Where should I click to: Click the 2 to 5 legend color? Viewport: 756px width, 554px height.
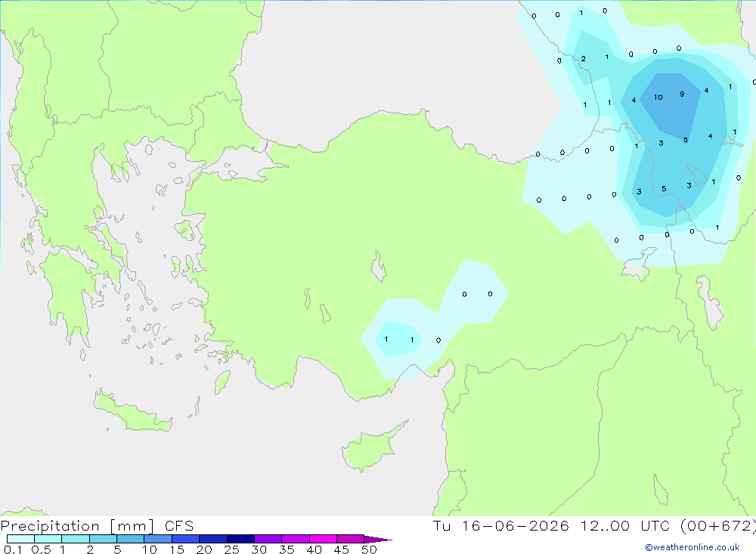(103, 539)
